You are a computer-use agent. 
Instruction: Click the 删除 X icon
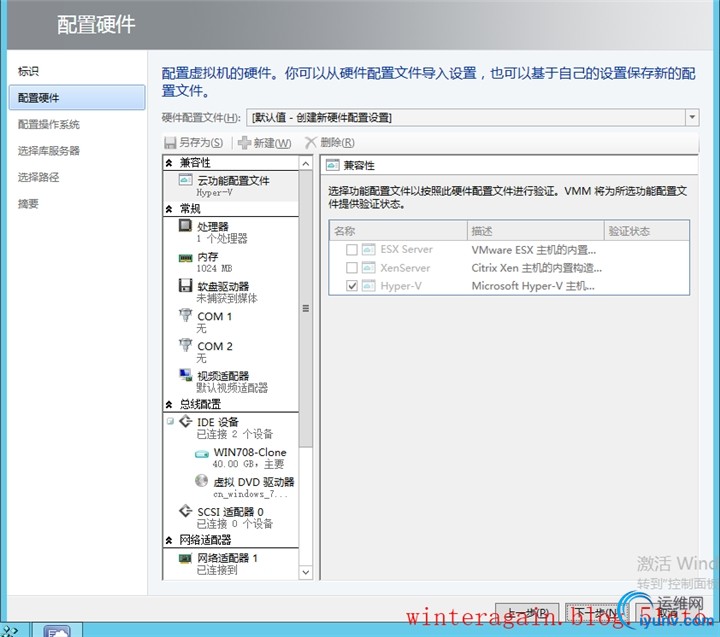point(310,143)
